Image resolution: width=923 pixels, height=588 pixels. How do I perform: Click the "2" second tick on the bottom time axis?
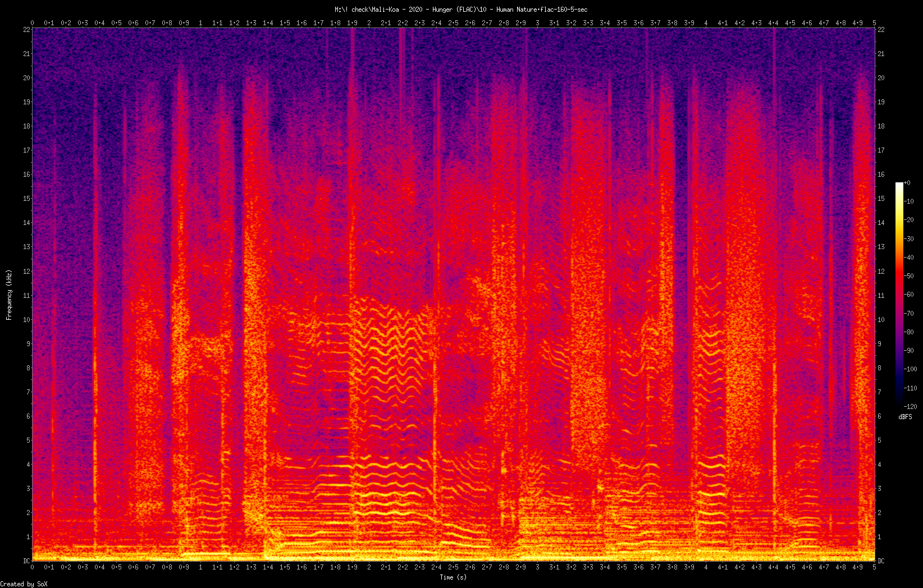pyautogui.click(x=369, y=567)
